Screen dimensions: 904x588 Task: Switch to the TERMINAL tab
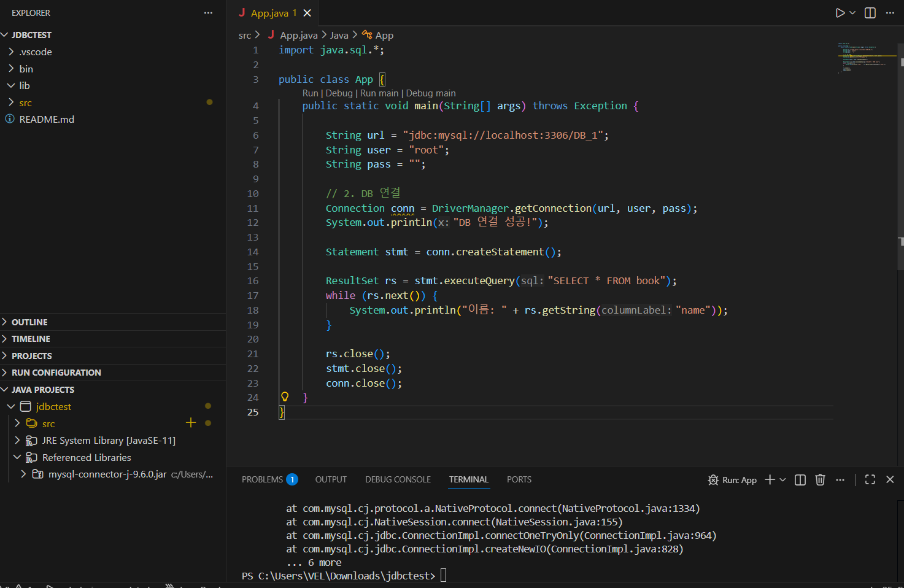pos(468,479)
